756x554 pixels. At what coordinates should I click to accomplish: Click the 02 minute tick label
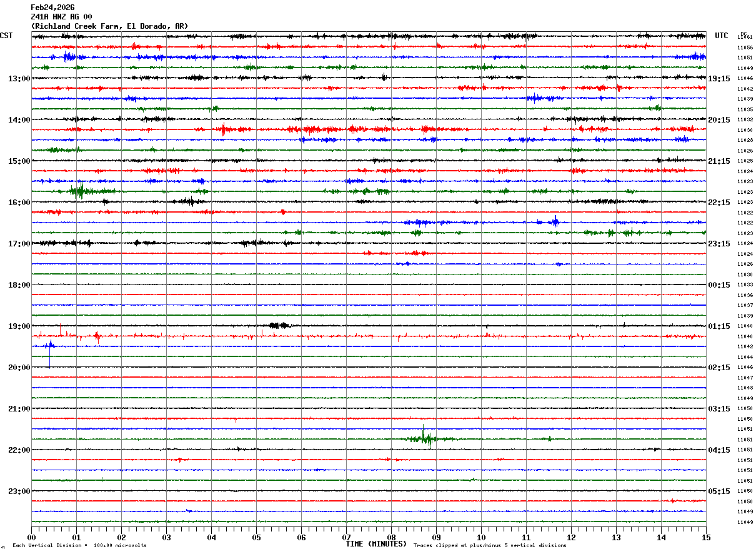click(x=121, y=537)
